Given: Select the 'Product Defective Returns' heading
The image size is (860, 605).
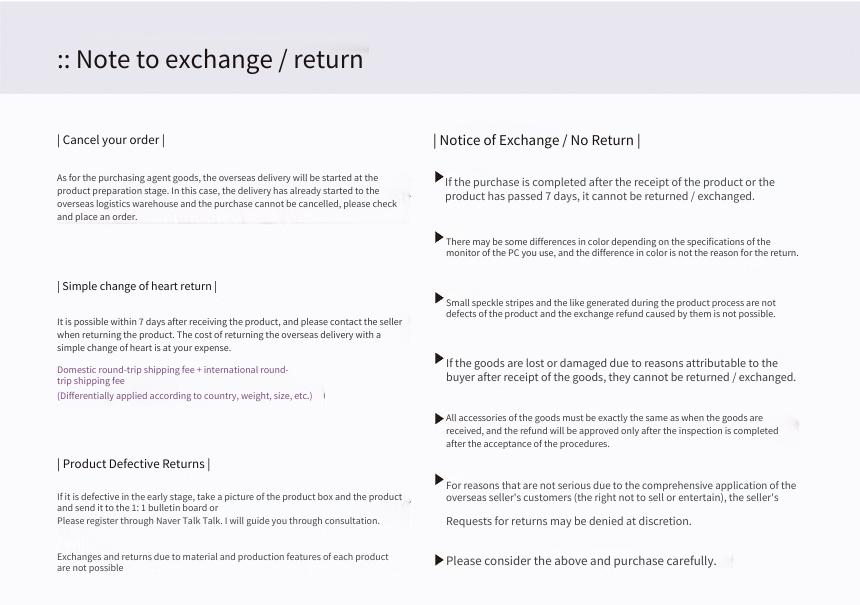Looking at the screenshot, I should [x=133, y=464].
